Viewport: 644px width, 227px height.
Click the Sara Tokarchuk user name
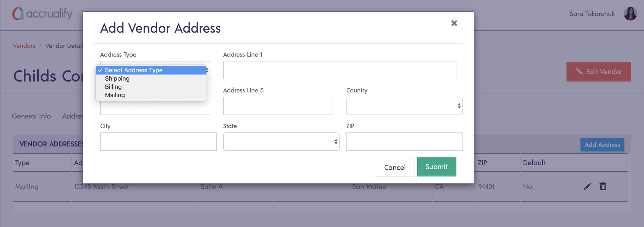click(x=592, y=14)
